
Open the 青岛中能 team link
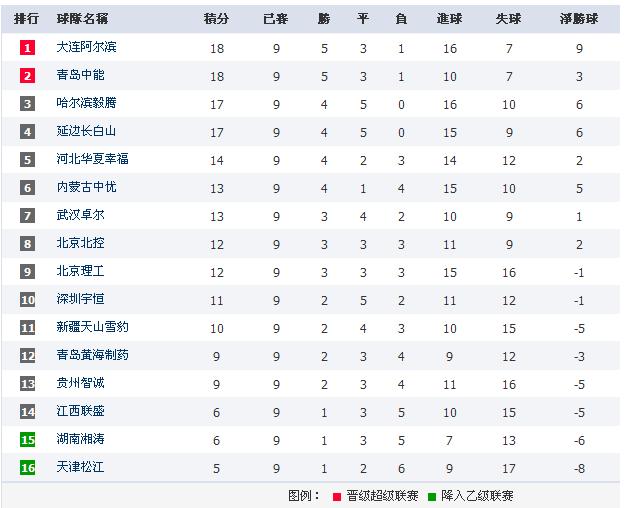(x=80, y=75)
